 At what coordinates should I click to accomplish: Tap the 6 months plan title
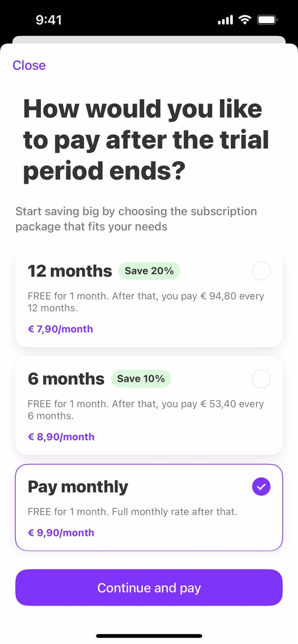66,379
